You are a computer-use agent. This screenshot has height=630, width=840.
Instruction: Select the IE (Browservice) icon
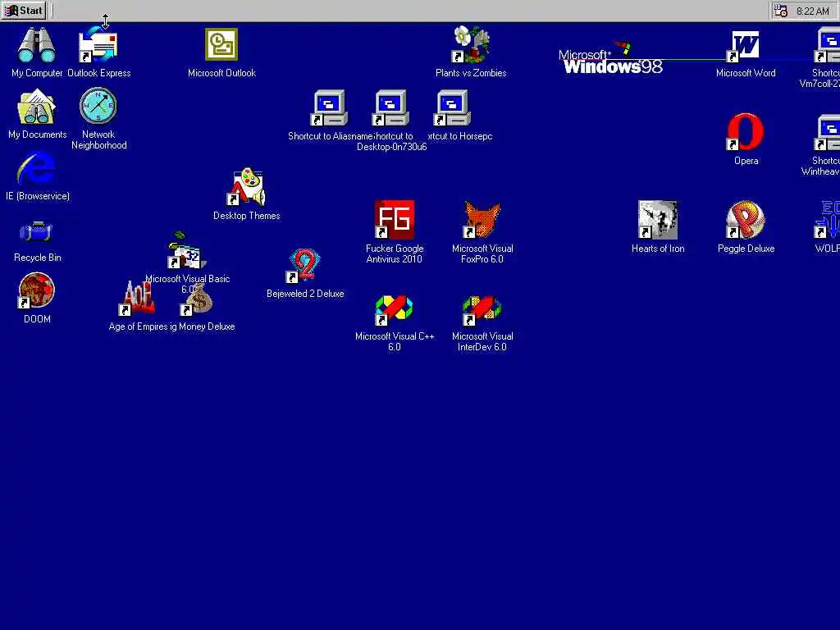point(36,168)
